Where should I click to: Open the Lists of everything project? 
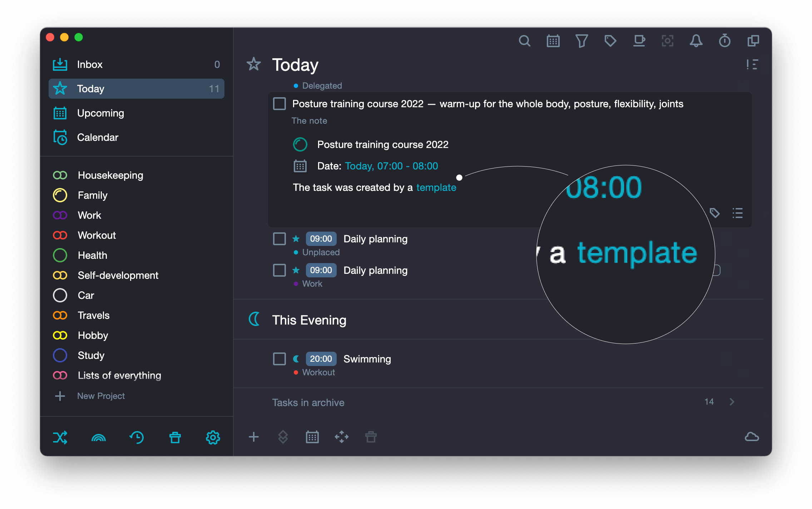pos(137,375)
